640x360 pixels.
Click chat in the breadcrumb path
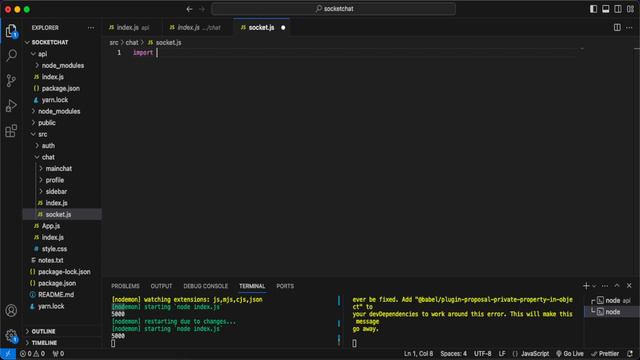[x=132, y=42]
